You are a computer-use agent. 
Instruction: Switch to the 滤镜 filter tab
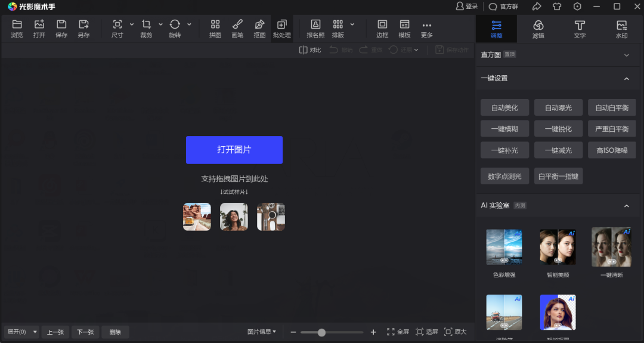(x=538, y=28)
